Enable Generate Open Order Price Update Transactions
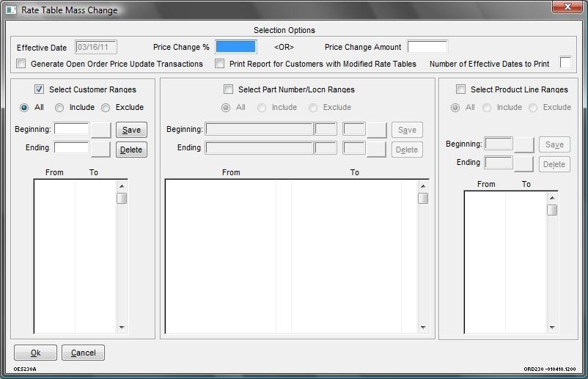 point(21,63)
